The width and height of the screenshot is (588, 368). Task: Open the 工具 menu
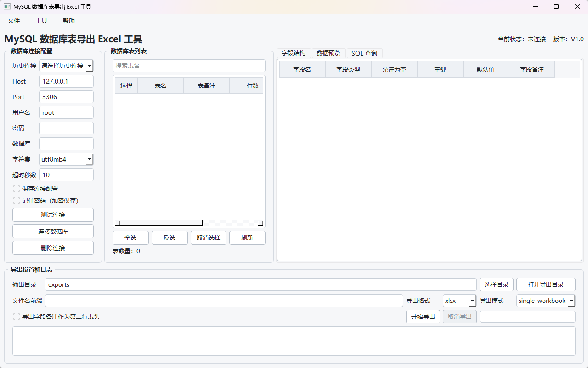pyautogui.click(x=41, y=21)
